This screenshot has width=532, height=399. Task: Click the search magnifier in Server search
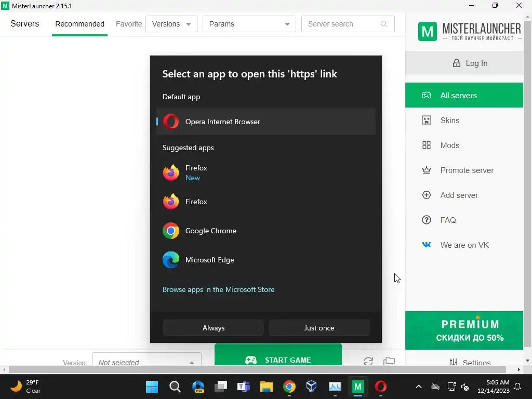(x=384, y=24)
